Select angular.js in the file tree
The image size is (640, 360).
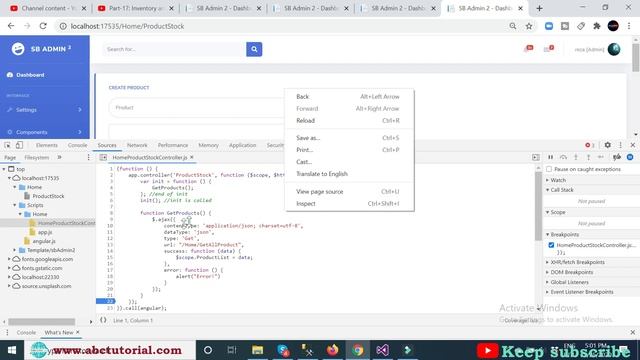pyautogui.click(x=44, y=241)
